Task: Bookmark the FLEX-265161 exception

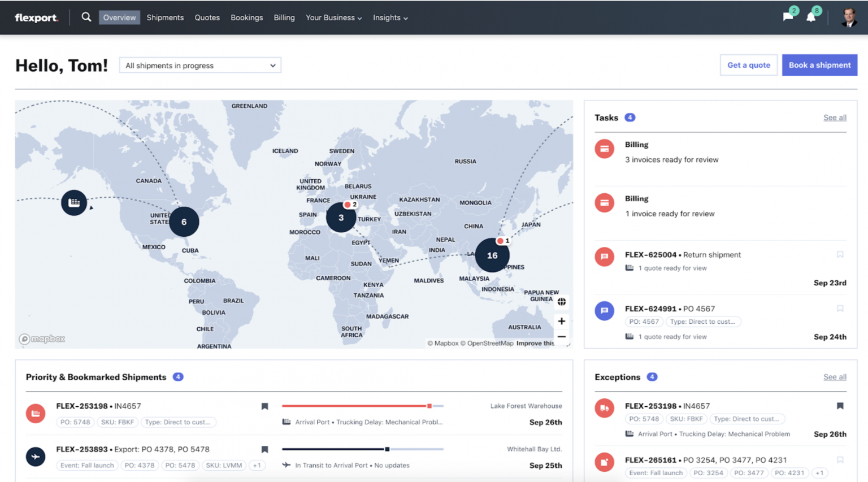Action: 840,459
